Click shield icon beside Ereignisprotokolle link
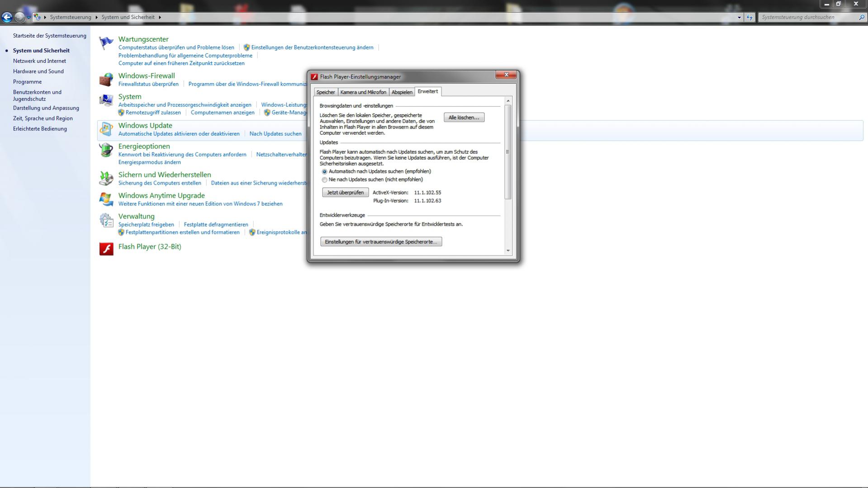Screen dimensions: 868x488 coord(252,232)
